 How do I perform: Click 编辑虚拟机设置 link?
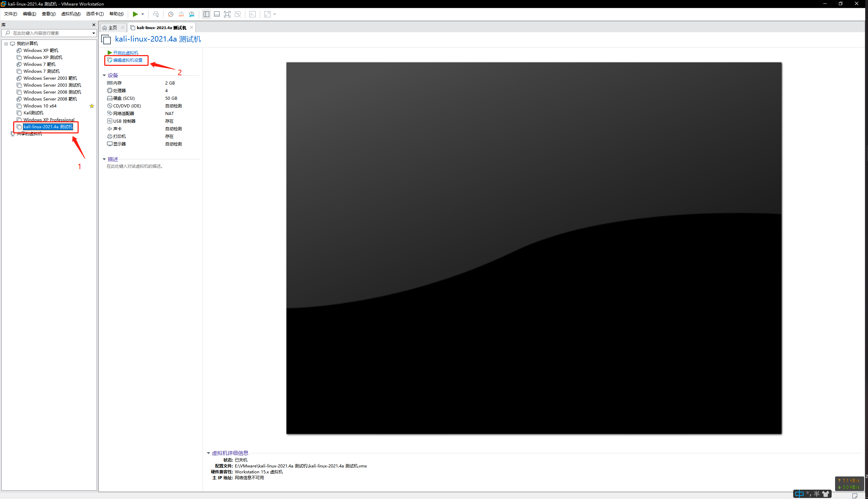tap(127, 60)
